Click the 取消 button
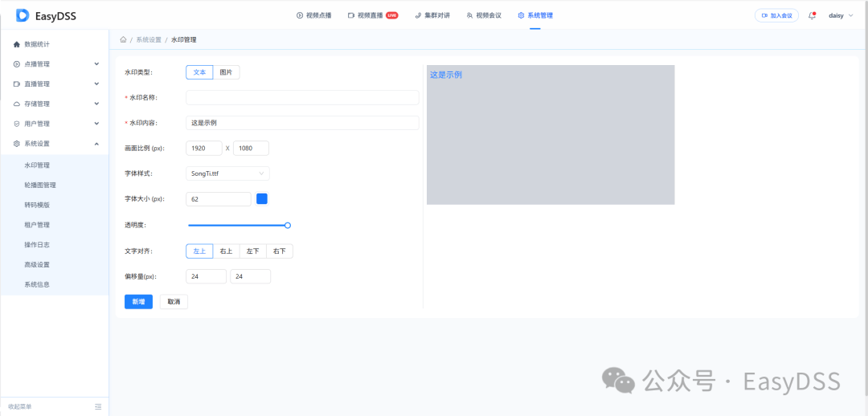Image resolution: width=868 pixels, height=416 pixels. [x=174, y=301]
